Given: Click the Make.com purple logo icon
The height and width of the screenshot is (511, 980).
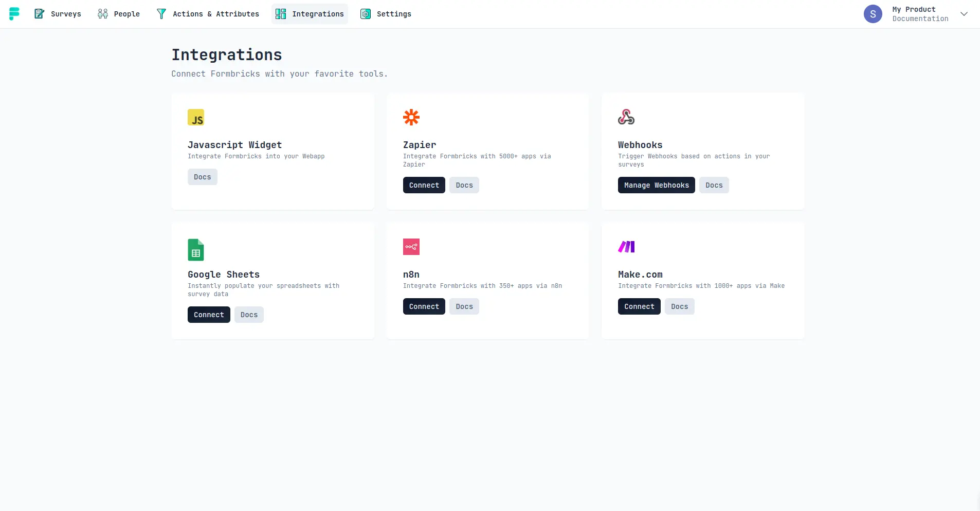Looking at the screenshot, I should coord(626,247).
